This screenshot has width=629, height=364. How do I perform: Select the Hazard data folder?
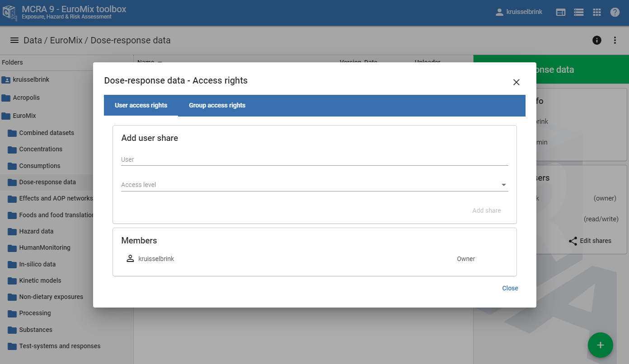(x=36, y=231)
